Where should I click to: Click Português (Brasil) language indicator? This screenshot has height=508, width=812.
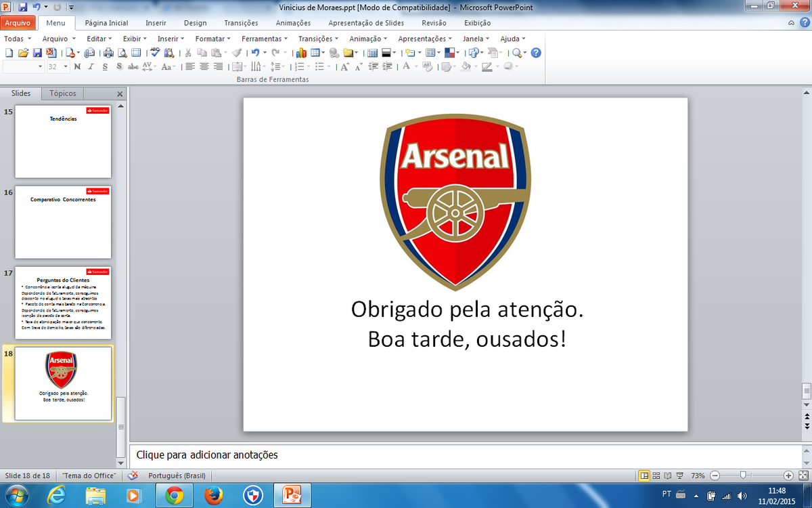tap(176, 475)
